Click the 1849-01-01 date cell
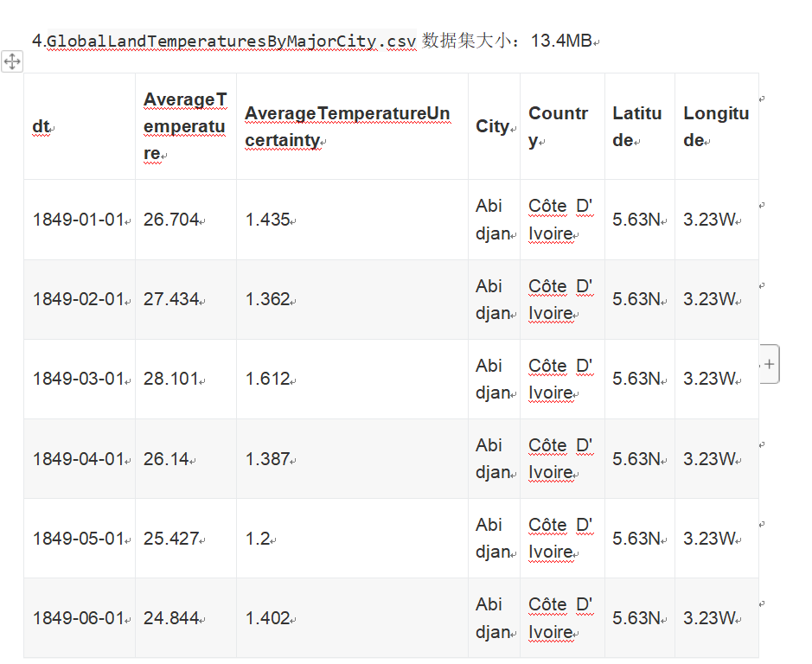 tap(79, 220)
